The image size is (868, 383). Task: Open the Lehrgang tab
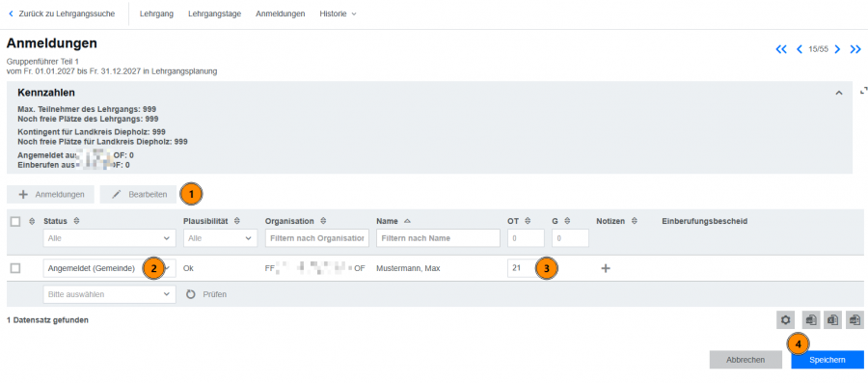[x=156, y=14]
